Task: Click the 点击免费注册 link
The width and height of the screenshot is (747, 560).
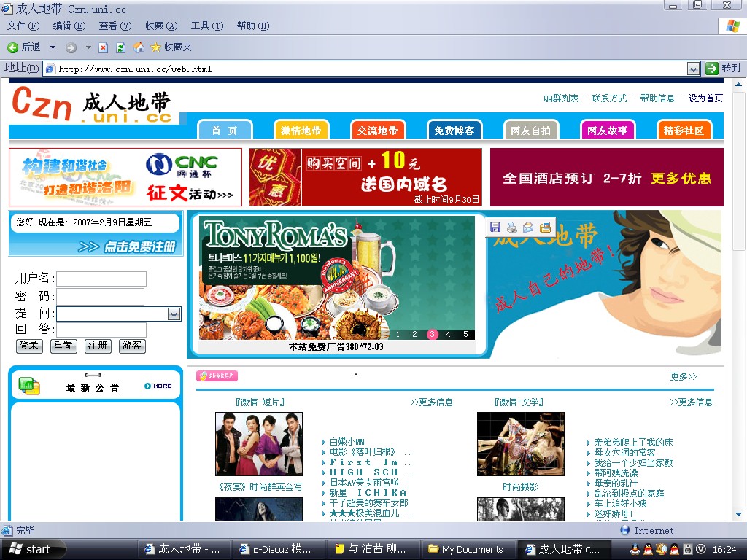Action: pyautogui.click(x=127, y=246)
